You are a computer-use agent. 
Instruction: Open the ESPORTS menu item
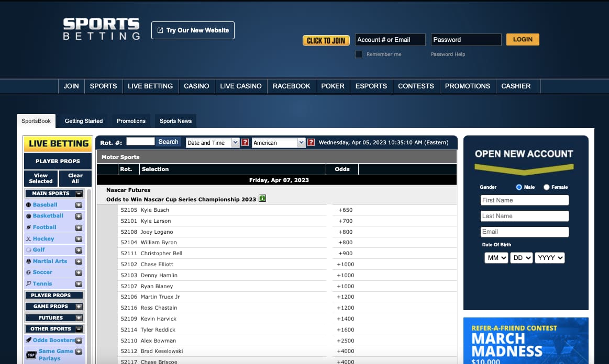tap(371, 86)
